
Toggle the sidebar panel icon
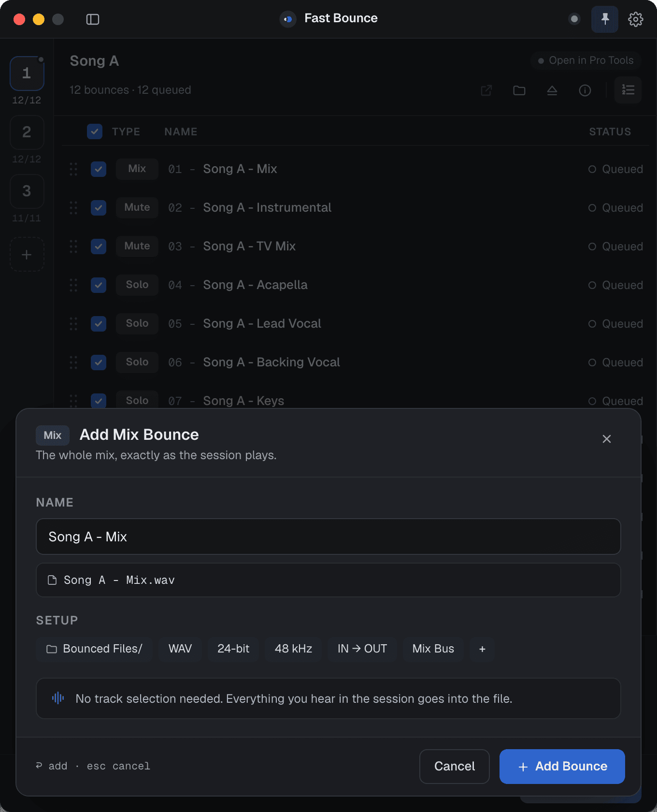coord(92,19)
